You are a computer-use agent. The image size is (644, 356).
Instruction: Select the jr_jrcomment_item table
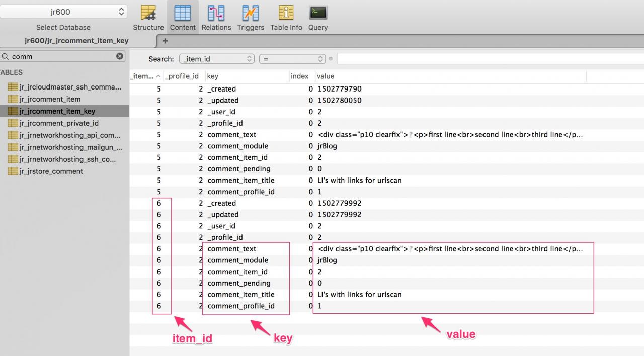pos(50,99)
